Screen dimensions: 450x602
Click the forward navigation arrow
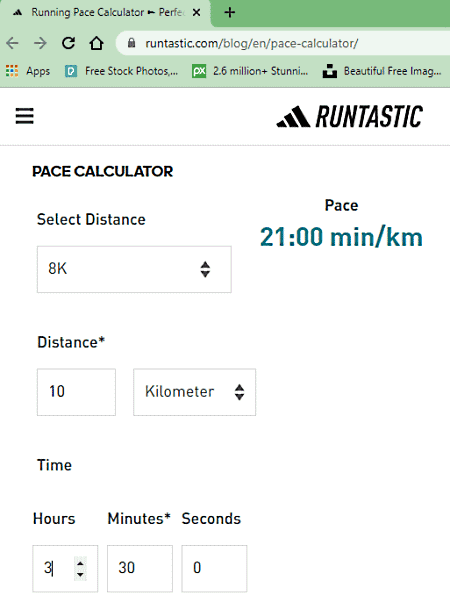pyautogui.click(x=40, y=43)
